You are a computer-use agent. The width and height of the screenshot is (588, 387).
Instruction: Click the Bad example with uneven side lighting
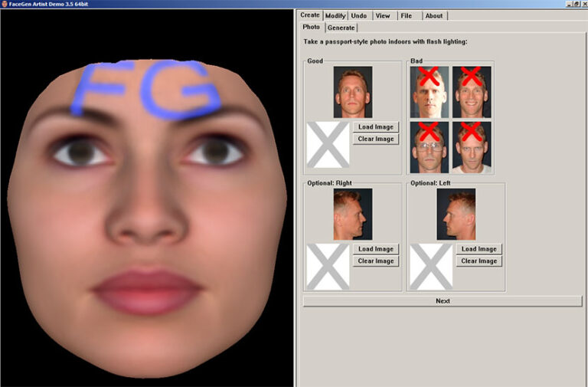click(x=430, y=92)
